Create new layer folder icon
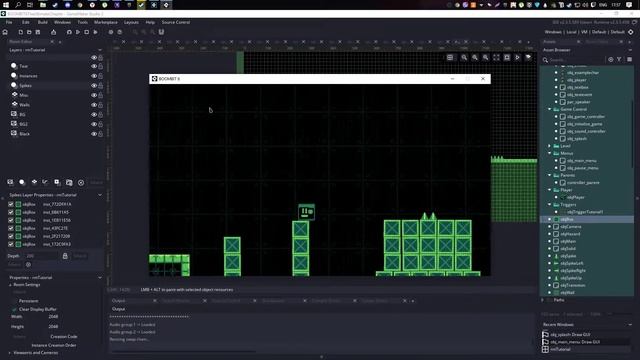 (69, 182)
